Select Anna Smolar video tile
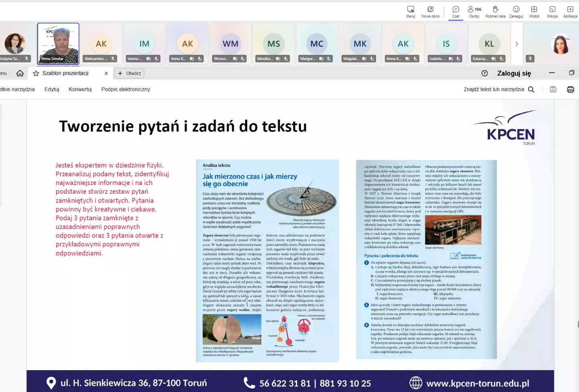This screenshot has width=579, height=392. (x=58, y=44)
